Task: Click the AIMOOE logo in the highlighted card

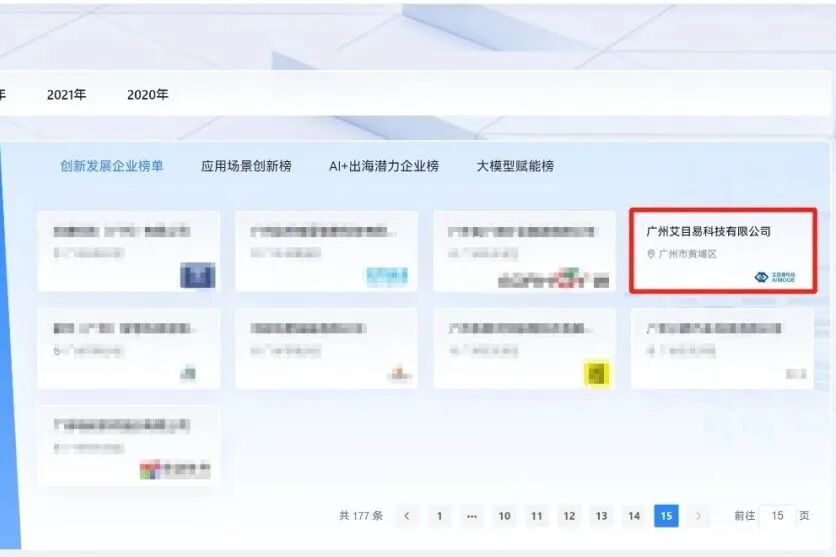Action: (x=775, y=276)
